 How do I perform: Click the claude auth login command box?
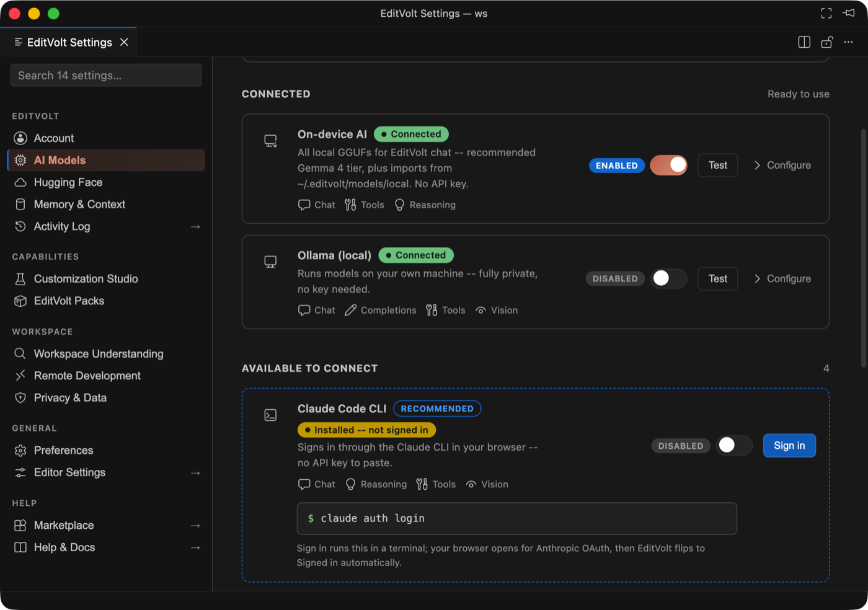[x=517, y=518]
